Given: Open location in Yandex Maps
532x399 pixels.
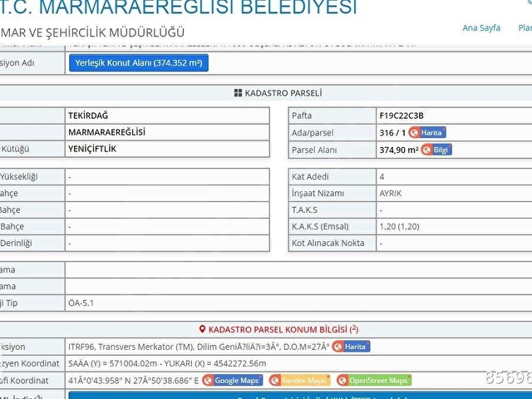Looking at the screenshot, I should pyautogui.click(x=299, y=381).
